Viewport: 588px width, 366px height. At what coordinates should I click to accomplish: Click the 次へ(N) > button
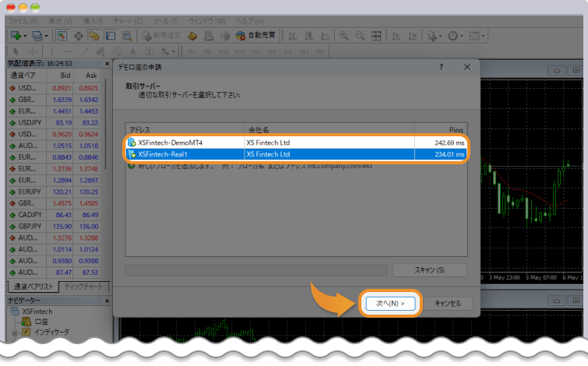[390, 304]
